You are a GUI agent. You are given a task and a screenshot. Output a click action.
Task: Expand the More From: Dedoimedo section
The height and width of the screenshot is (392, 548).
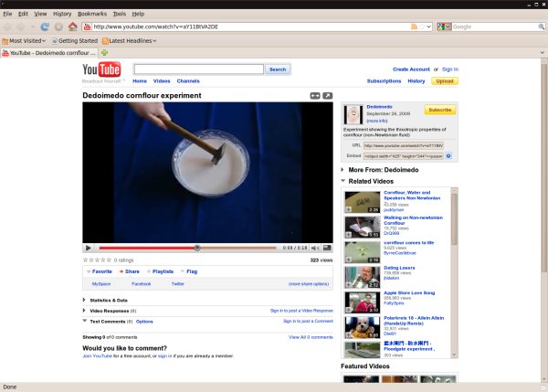point(342,170)
